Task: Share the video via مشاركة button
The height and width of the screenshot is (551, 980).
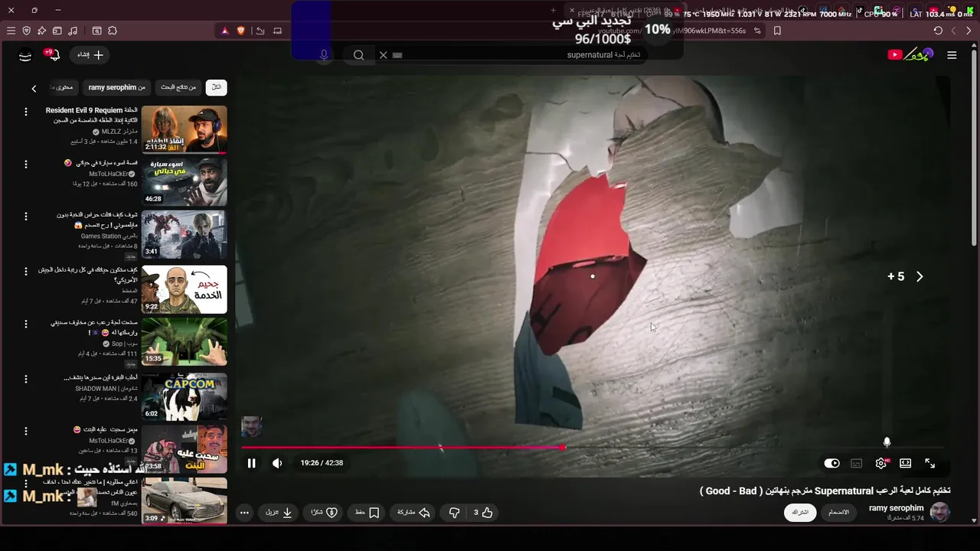Action: tap(413, 513)
